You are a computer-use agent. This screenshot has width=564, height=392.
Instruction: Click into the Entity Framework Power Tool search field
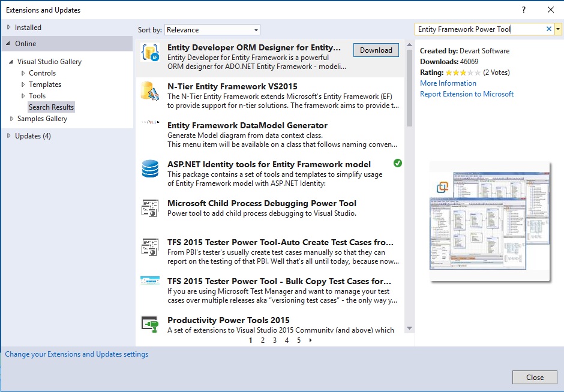coord(480,29)
